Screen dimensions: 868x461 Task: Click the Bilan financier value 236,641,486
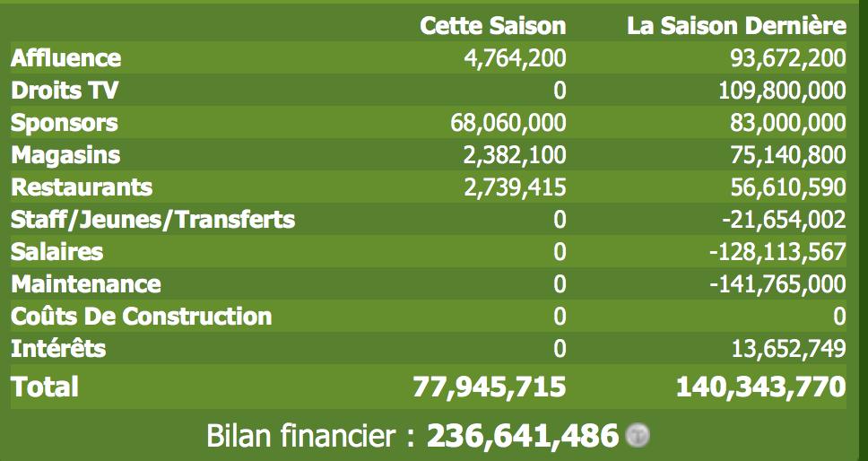click(x=522, y=436)
